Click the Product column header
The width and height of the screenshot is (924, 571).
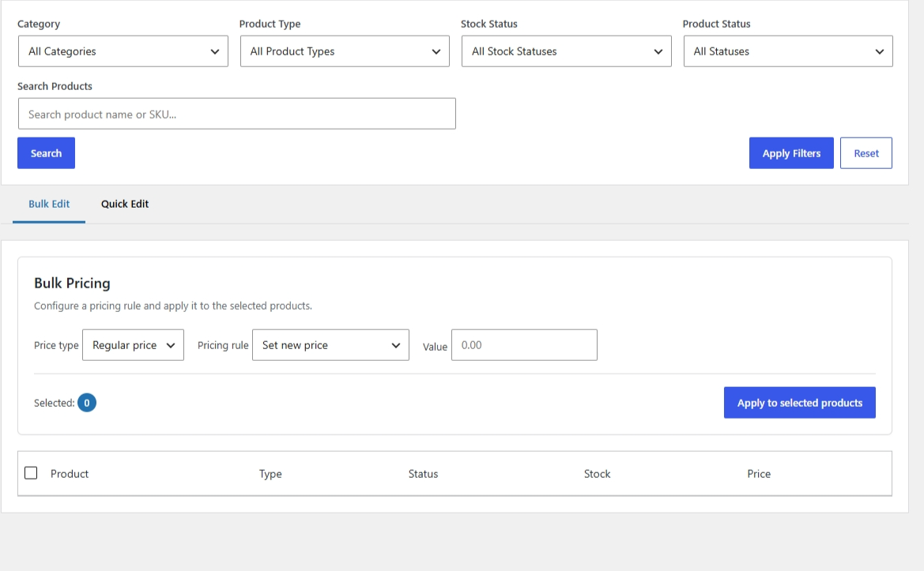(70, 474)
